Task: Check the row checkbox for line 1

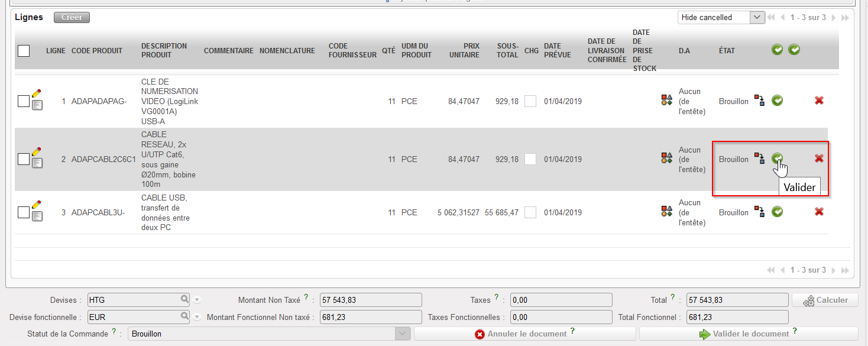Action: pyautogui.click(x=23, y=101)
